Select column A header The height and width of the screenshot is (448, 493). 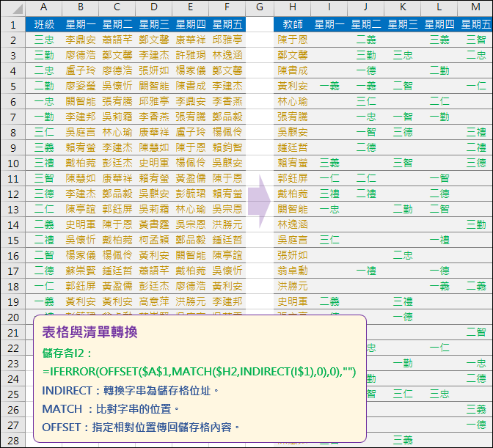pyautogui.click(x=44, y=7)
